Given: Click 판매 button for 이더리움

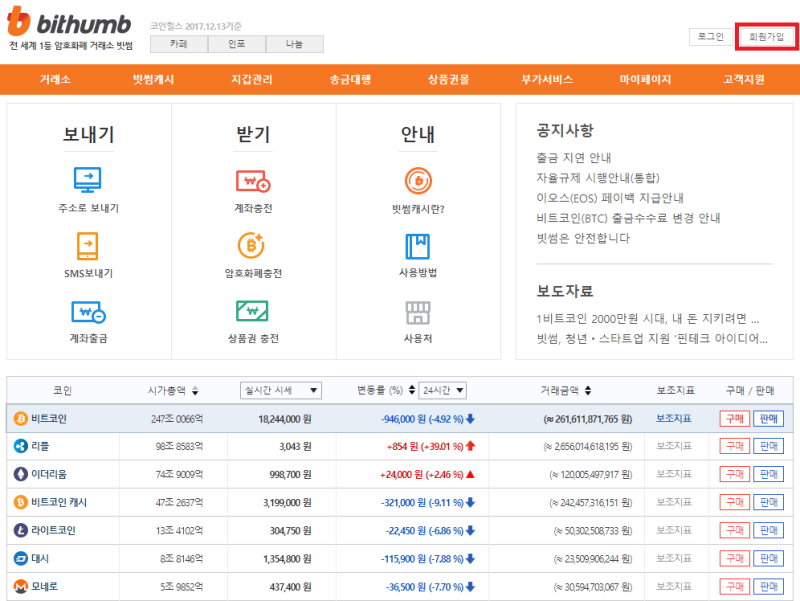Looking at the screenshot, I should coord(768,474).
